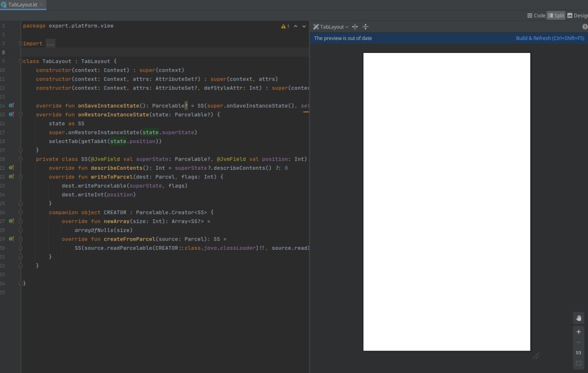Click override gutter icon beside onSaveInstanceState
The image size is (588, 373).
[x=11, y=106]
